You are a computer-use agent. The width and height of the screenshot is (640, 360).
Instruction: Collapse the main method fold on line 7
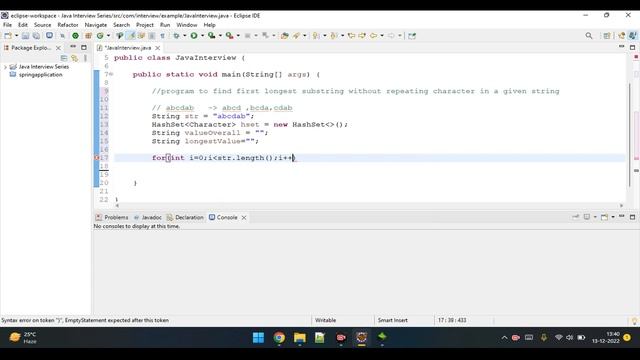pyautogui.click(x=111, y=74)
